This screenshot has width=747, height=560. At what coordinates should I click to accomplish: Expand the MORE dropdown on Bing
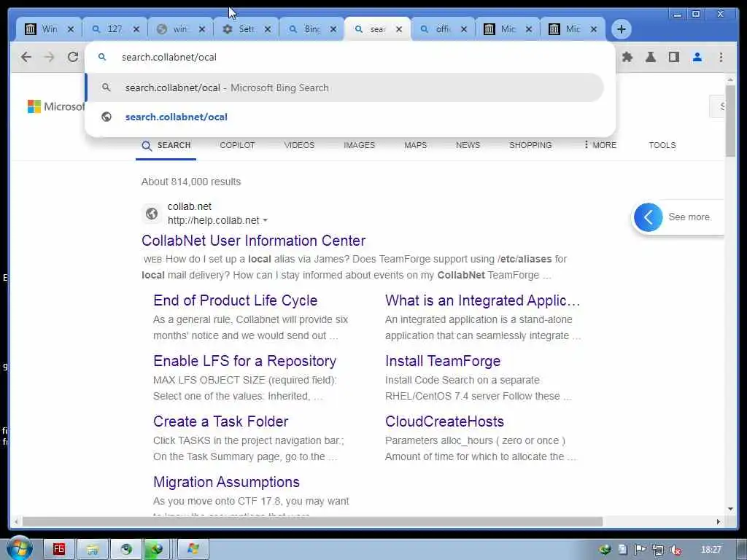tap(600, 145)
